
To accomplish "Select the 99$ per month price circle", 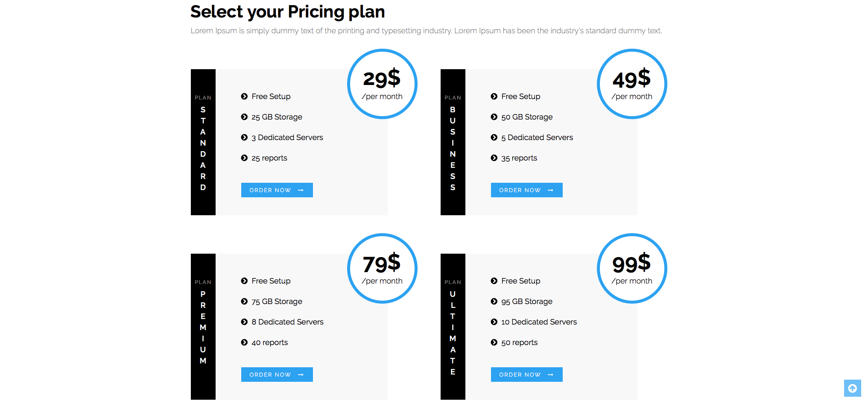I will [632, 268].
